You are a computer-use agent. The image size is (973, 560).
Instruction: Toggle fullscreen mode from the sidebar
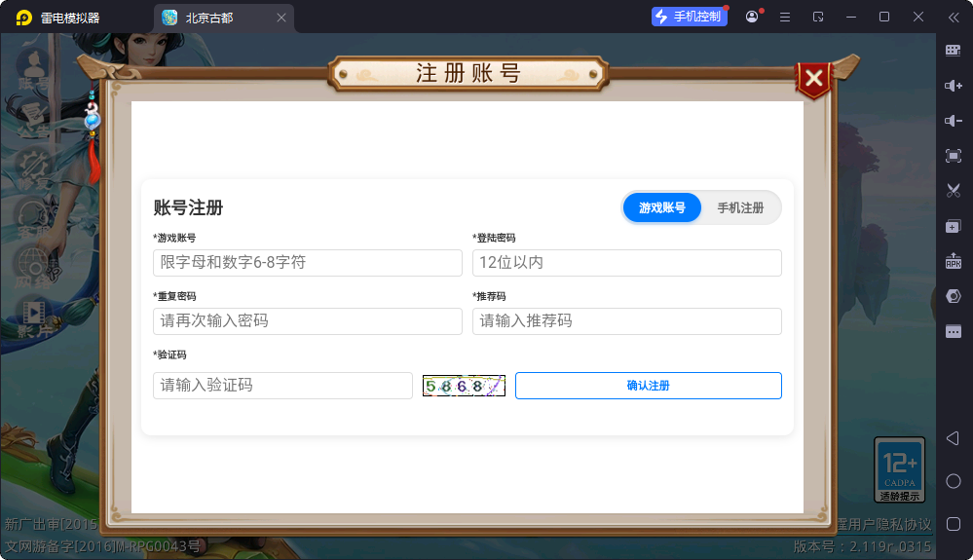pos(954,156)
